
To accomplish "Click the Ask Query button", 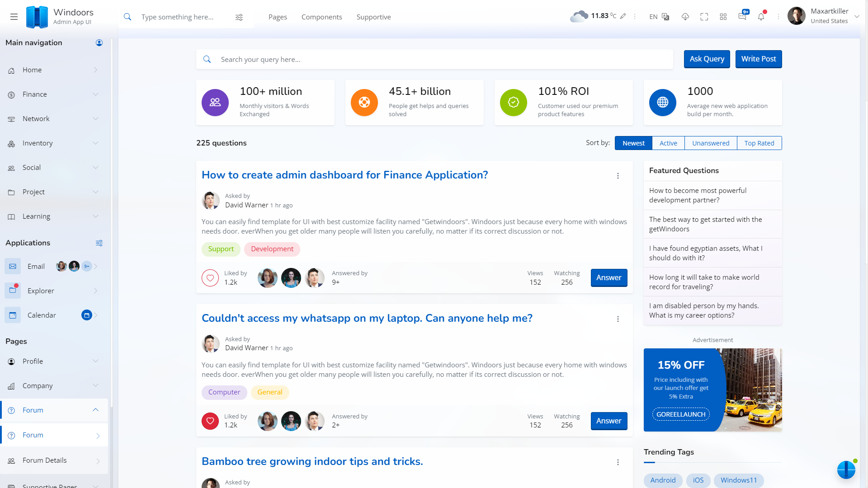I will tap(707, 59).
